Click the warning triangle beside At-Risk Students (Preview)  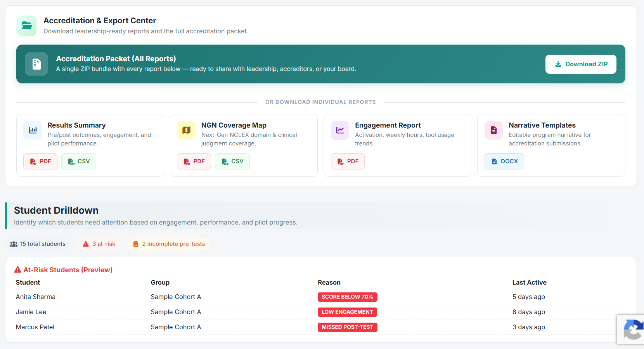click(18, 270)
